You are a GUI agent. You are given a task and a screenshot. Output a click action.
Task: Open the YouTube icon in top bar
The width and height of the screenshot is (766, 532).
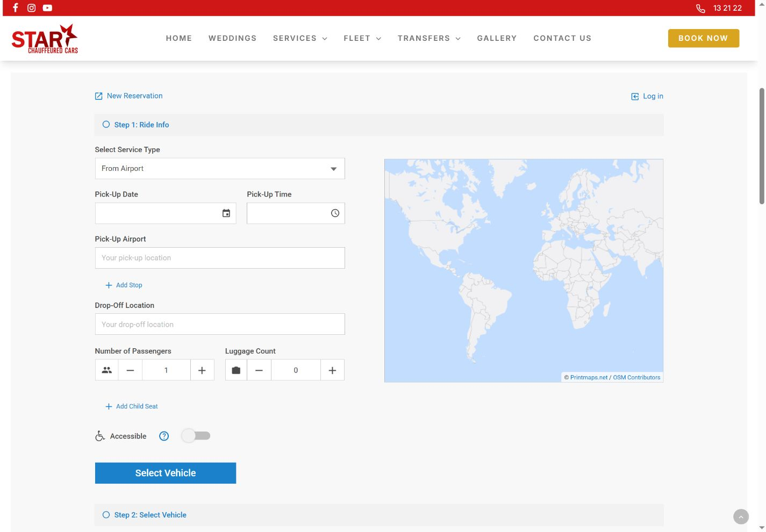tap(47, 8)
